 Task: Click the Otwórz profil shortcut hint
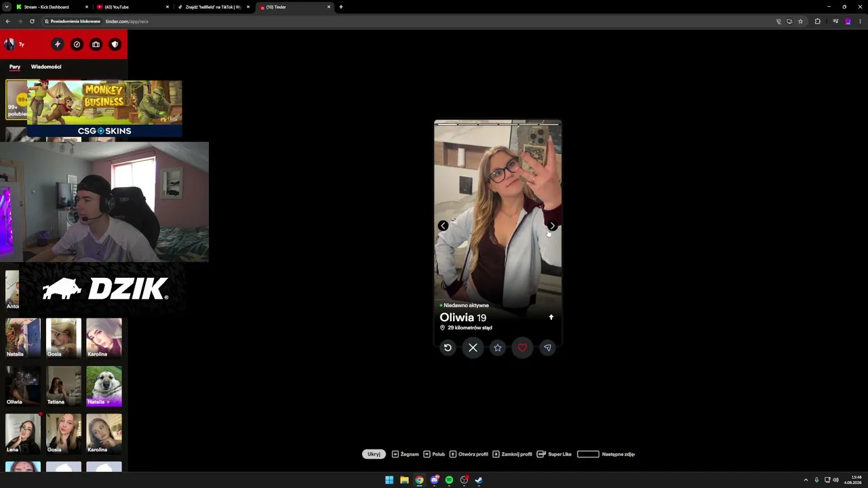coord(469,454)
